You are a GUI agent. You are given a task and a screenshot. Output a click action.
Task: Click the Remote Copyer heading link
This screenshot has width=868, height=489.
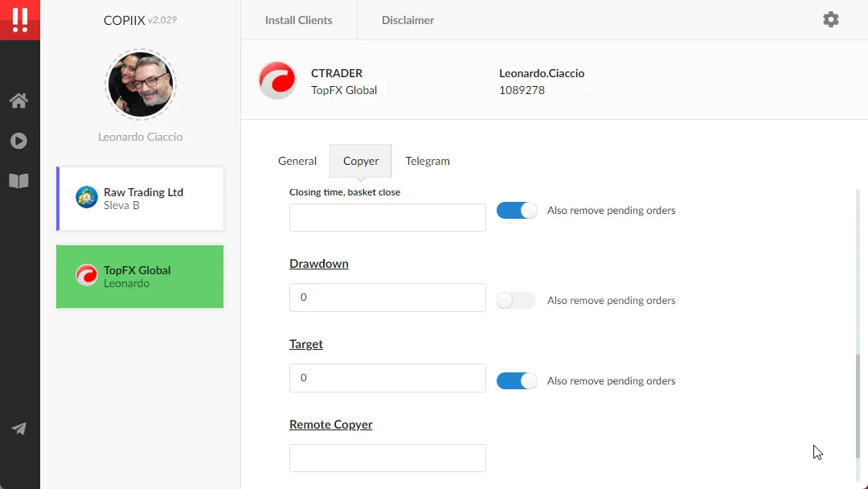(x=331, y=424)
